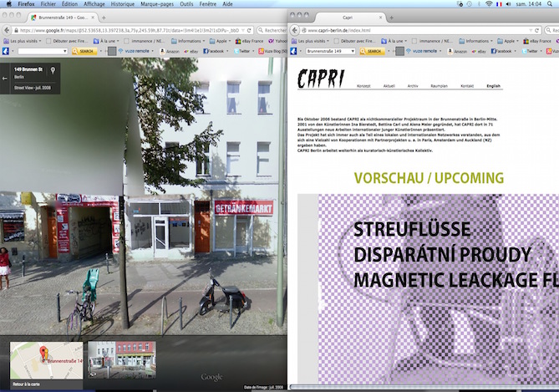Expand the URL history arrow in the Capri address bar
The image size is (559, 392).
pos(531,30)
